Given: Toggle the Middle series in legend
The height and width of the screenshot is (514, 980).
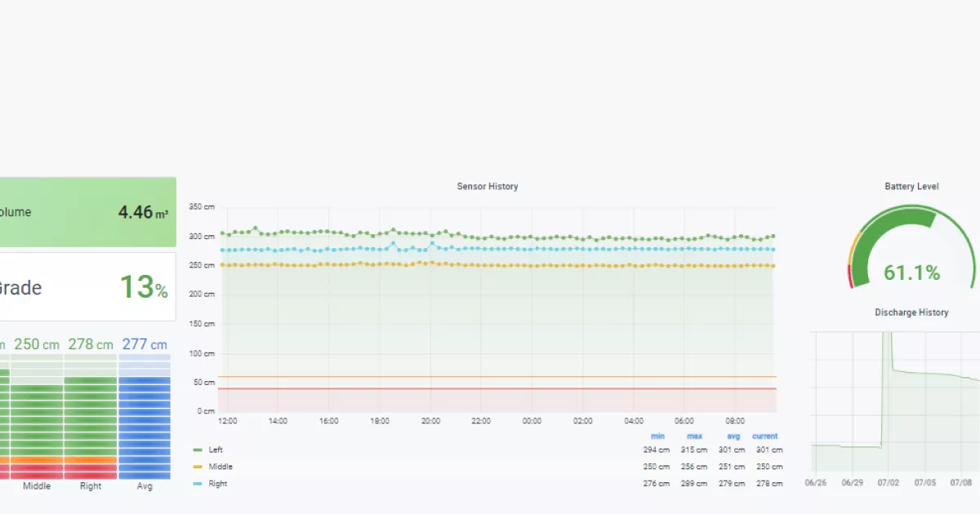Looking at the screenshot, I should coord(220,467).
